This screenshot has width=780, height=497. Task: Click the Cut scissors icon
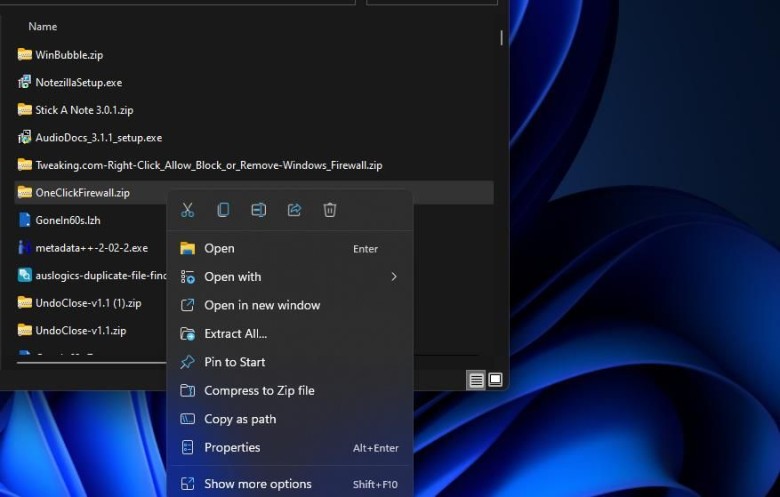coord(188,210)
